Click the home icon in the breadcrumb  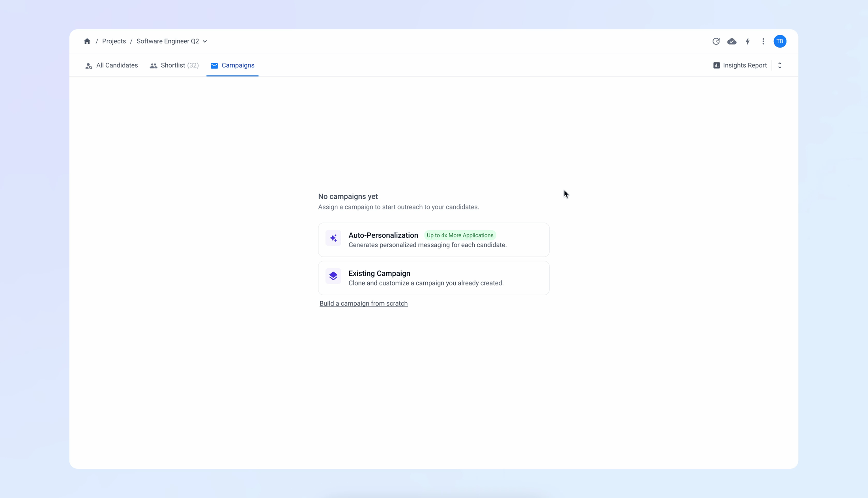click(x=87, y=41)
